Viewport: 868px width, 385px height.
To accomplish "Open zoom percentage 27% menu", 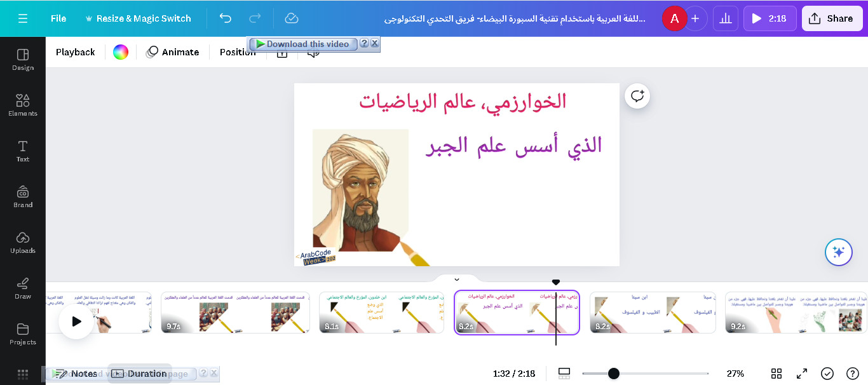I will click(x=735, y=374).
